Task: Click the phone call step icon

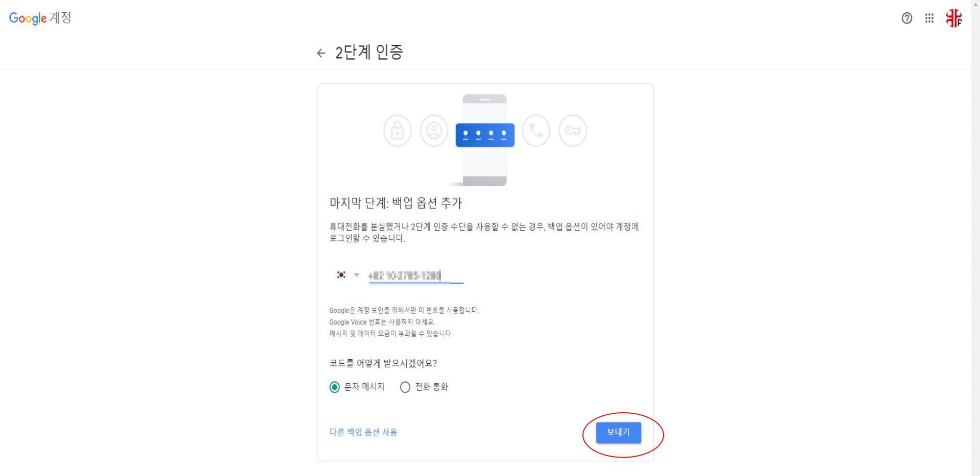Action: (x=536, y=131)
